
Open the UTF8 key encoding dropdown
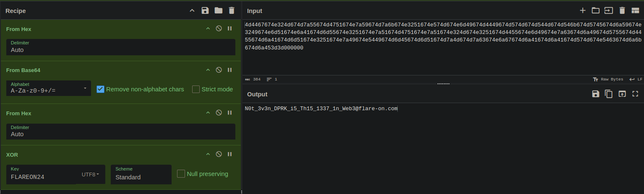point(91,174)
